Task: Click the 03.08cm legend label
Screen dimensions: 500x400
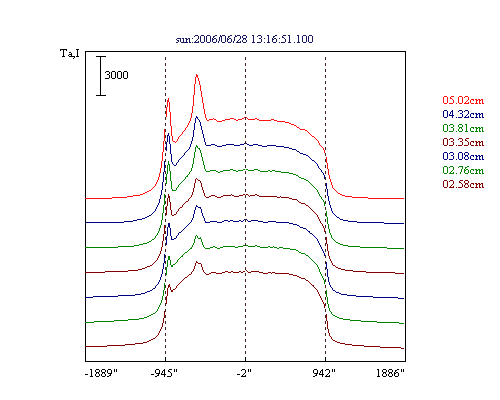Action: 463,156
